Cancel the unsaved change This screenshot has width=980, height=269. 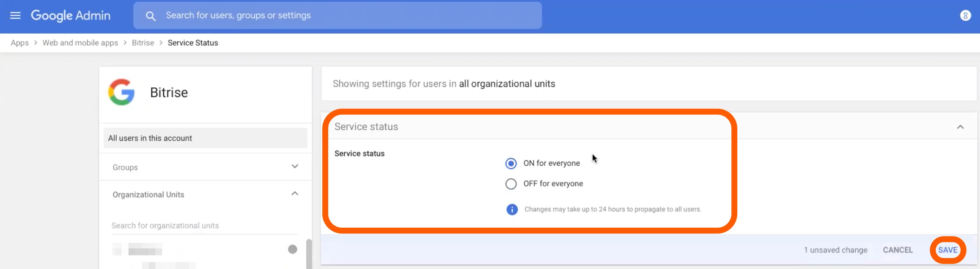point(898,250)
